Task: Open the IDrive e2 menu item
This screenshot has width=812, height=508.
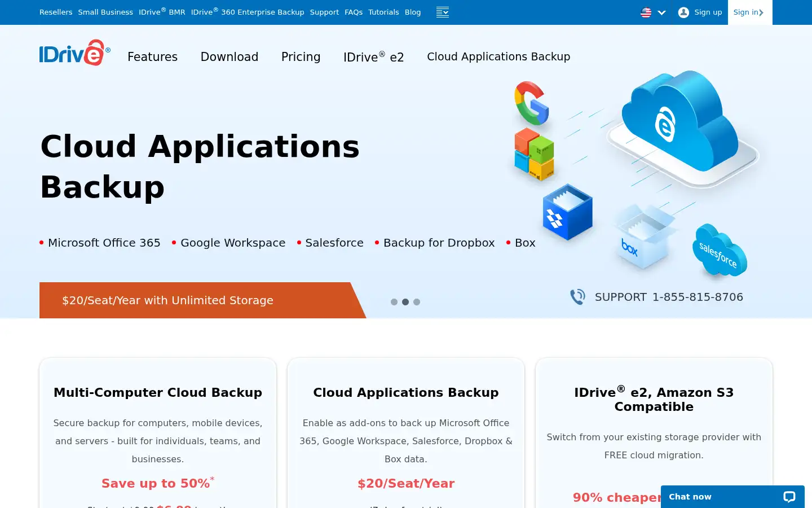Action: 374,57
